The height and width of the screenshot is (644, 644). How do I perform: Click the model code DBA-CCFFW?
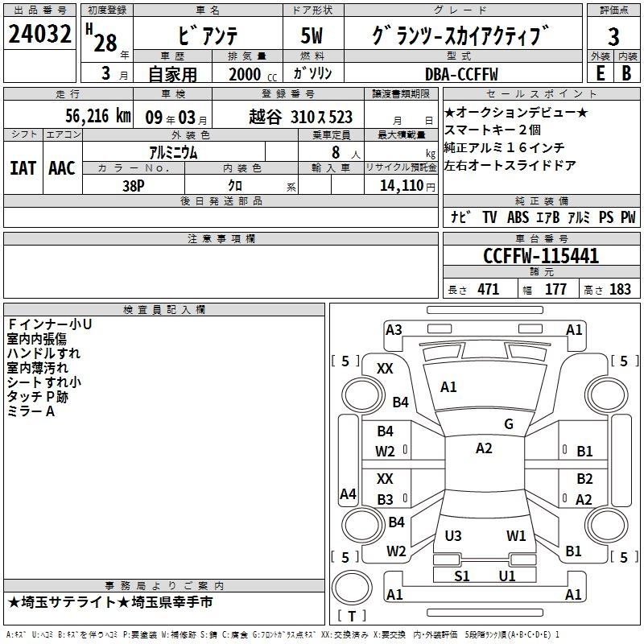(x=461, y=73)
